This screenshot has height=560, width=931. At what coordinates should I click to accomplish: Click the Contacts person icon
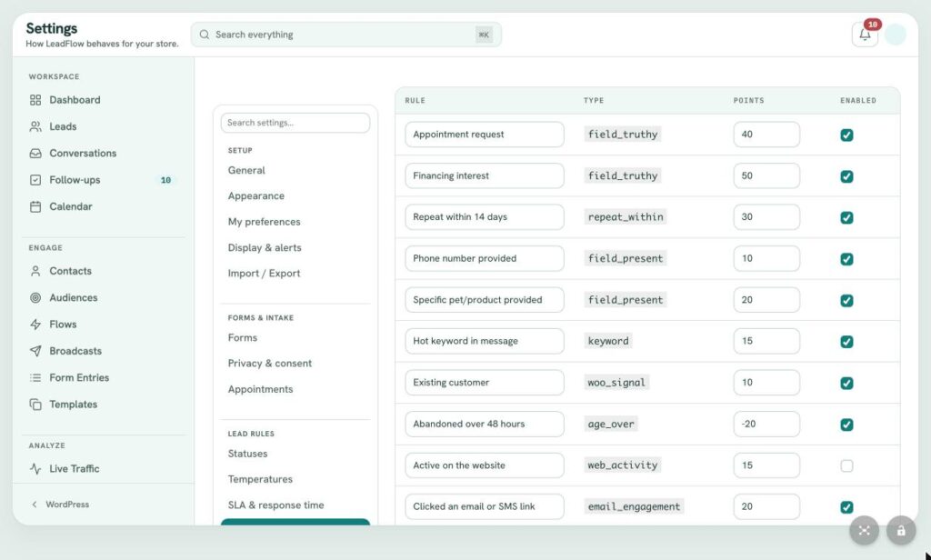click(35, 271)
